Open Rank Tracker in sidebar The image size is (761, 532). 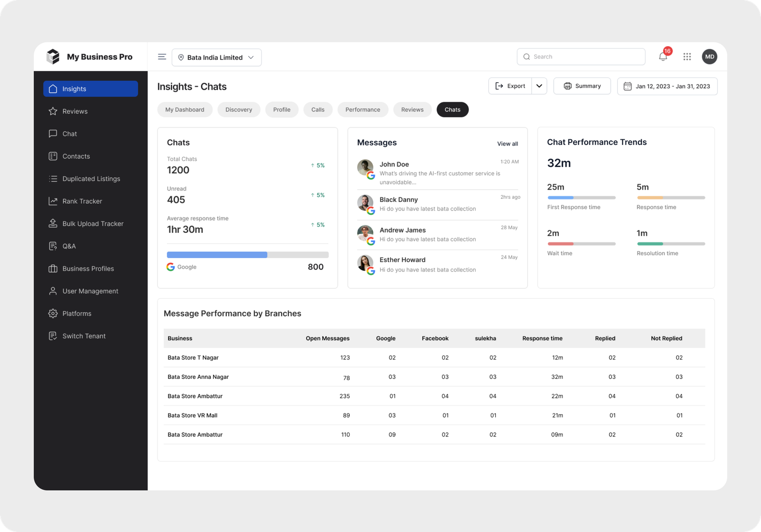click(82, 201)
